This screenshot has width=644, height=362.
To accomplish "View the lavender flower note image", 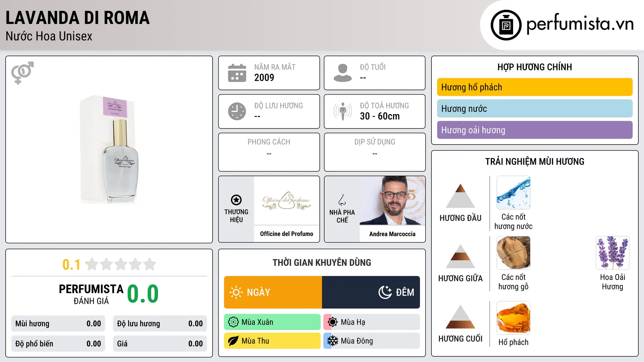I will pos(613,253).
